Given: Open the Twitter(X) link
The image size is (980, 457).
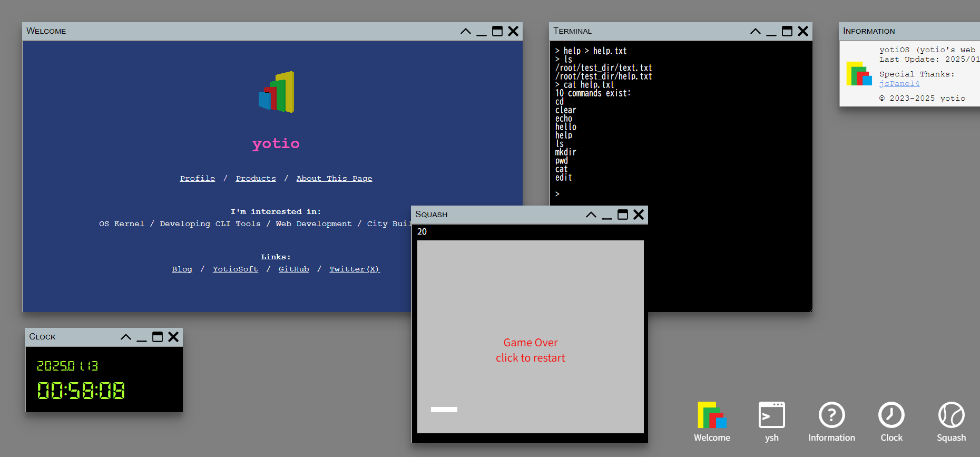Looking at the screenshot, I should [x=355, y=269].
